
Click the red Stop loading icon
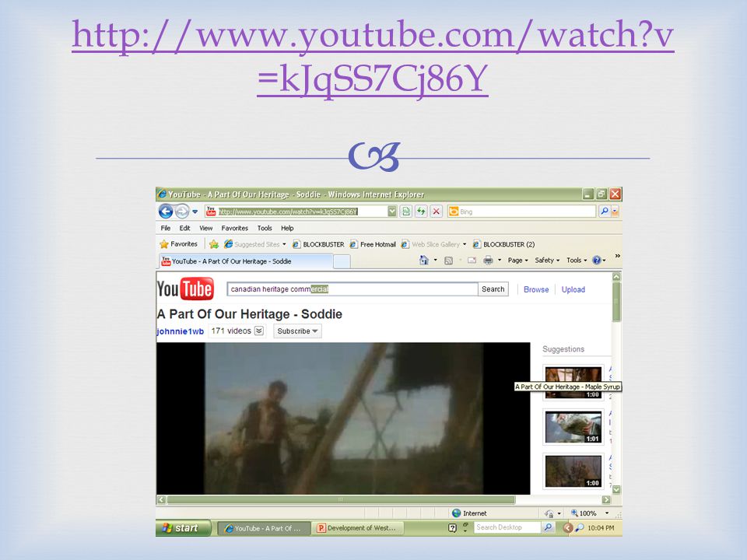coord(437,212)
